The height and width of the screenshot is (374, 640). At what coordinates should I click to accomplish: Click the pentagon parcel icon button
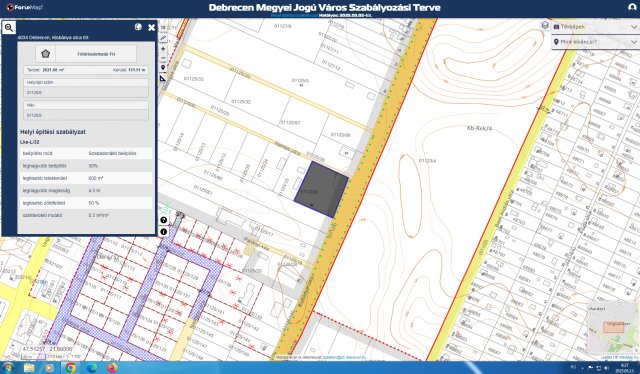(x=45, y=54)
